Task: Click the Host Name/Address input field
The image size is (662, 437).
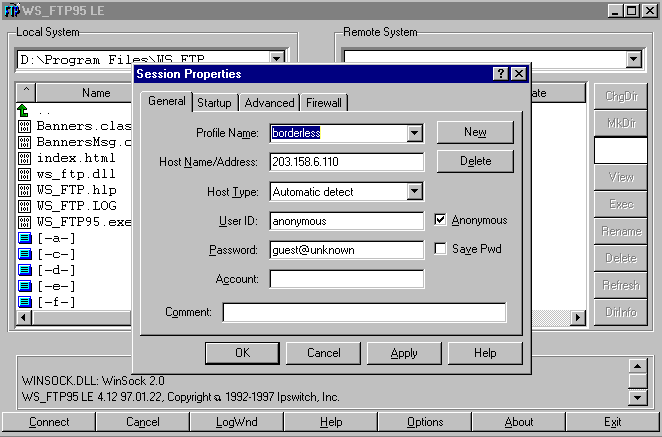Action: pyautogui.click(x=347, y=162)
